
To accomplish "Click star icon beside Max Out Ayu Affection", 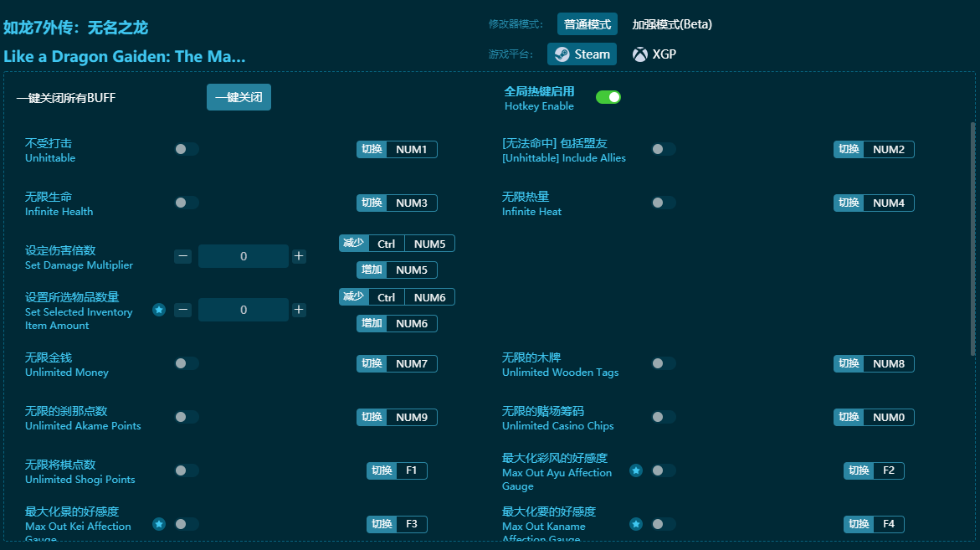I will (636, 470).
